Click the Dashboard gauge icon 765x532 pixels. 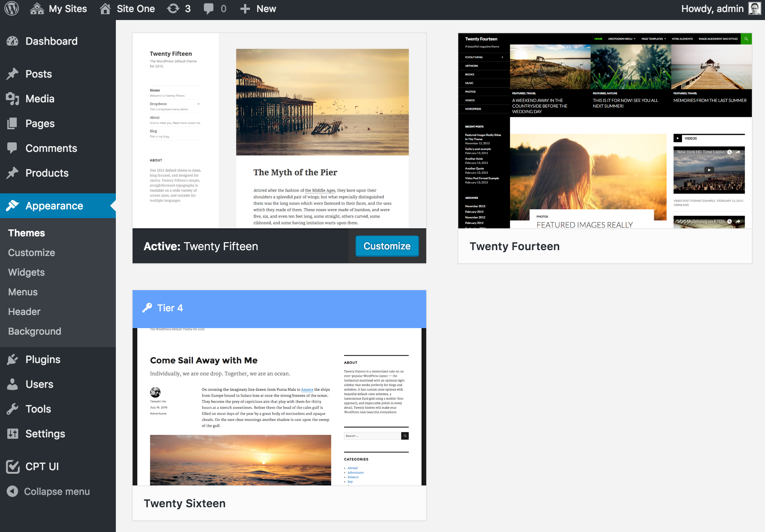coord(12,41)
